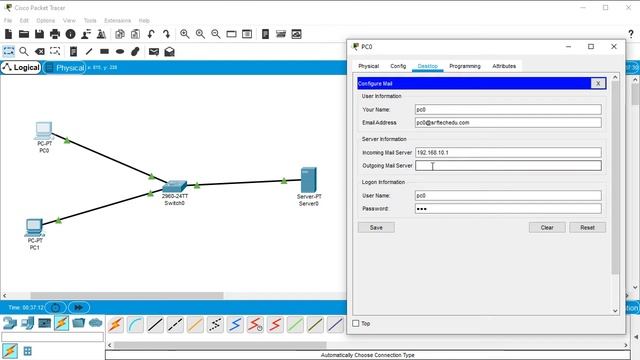Click the User Name field
640x360 pixels.
[508, 196]
